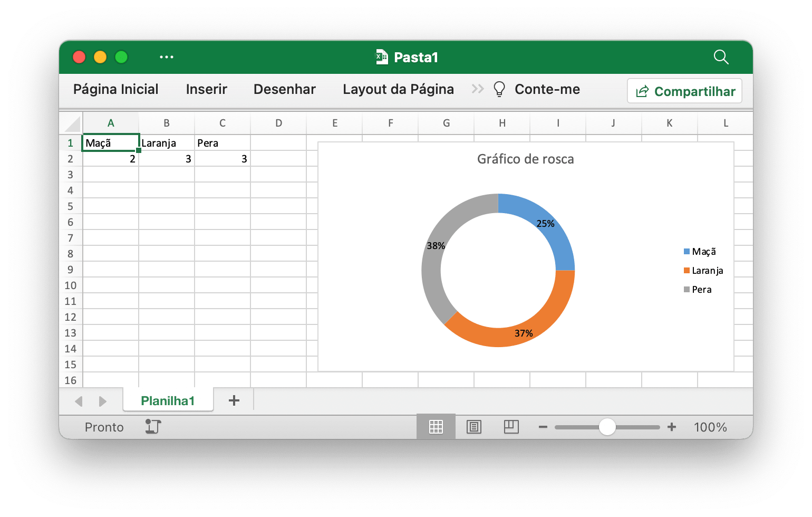Click cell containing Pera

[x=223, y=143]
